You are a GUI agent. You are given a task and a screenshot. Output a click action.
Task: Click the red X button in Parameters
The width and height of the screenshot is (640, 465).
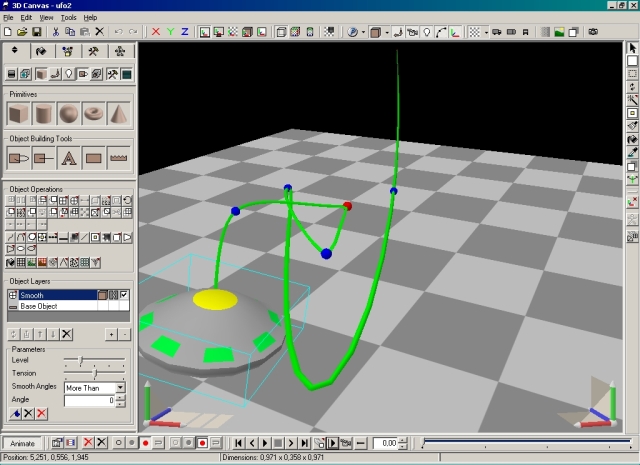point(41,414)
